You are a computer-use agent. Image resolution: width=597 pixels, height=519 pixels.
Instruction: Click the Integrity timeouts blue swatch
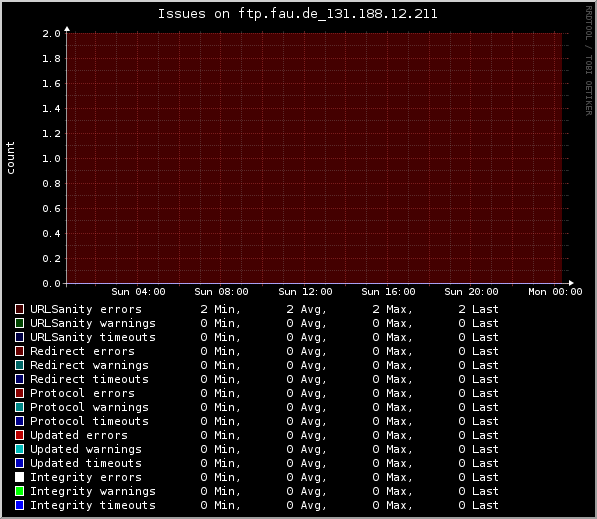click(x=19, y=505)
